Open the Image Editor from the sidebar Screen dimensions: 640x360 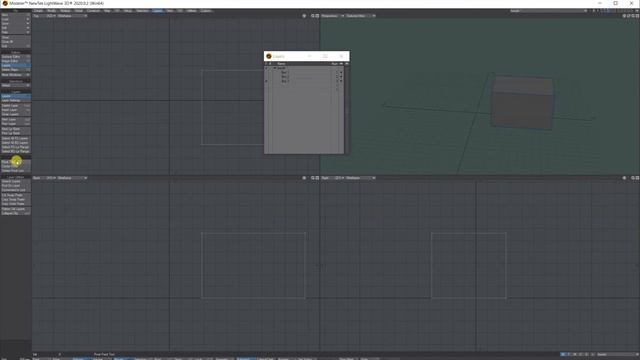point(16,61)
